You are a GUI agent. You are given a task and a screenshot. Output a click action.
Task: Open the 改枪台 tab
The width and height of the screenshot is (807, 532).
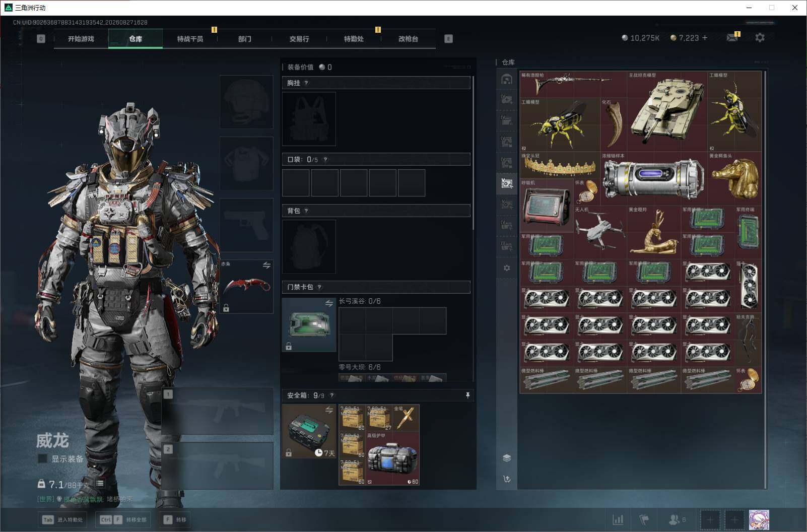(x=408, y=39)
